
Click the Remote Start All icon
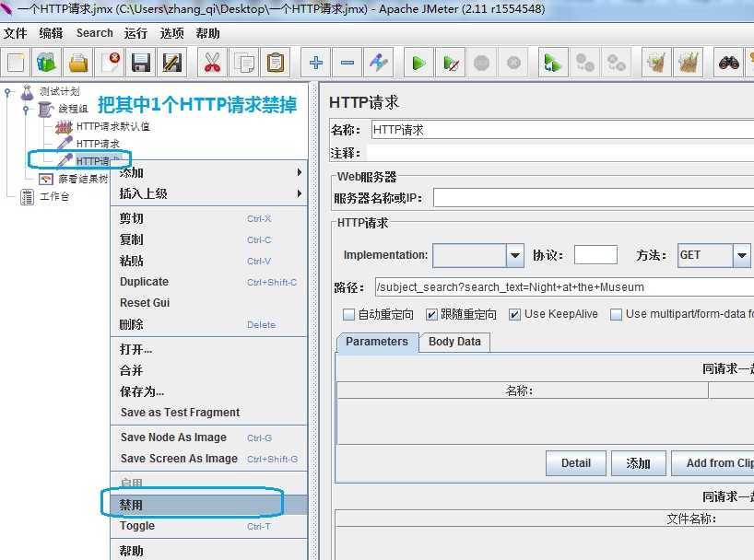click(553, 63)
